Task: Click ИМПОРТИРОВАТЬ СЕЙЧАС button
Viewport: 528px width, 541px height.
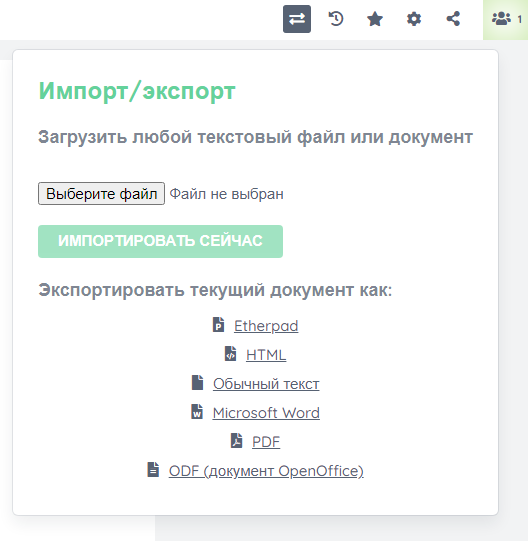Action: (160, 241)
